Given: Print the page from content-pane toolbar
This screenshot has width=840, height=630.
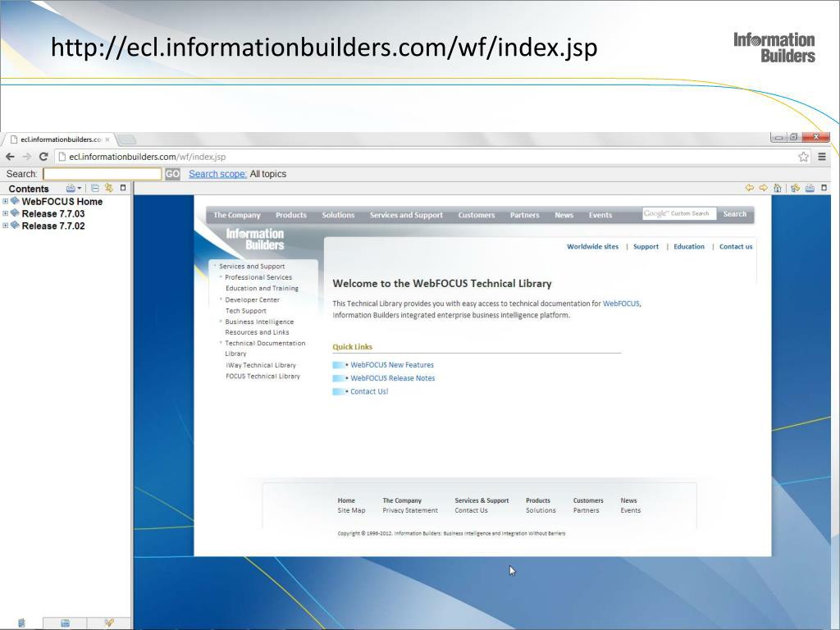Looking at the screenshot, I should tap(810, 188).
